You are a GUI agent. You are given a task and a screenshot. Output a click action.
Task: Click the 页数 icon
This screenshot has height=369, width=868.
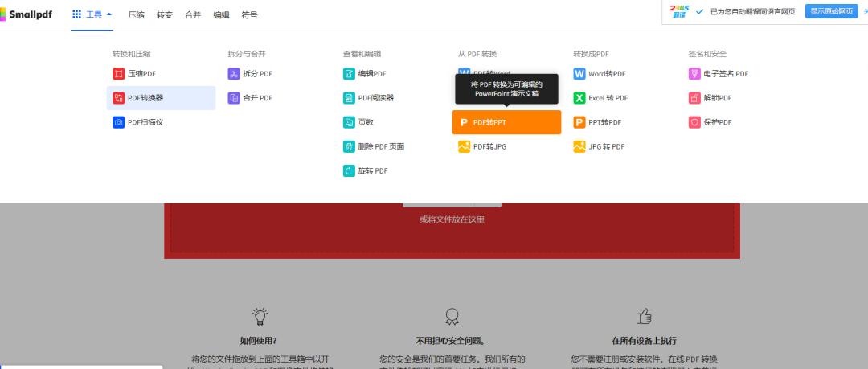349,122
